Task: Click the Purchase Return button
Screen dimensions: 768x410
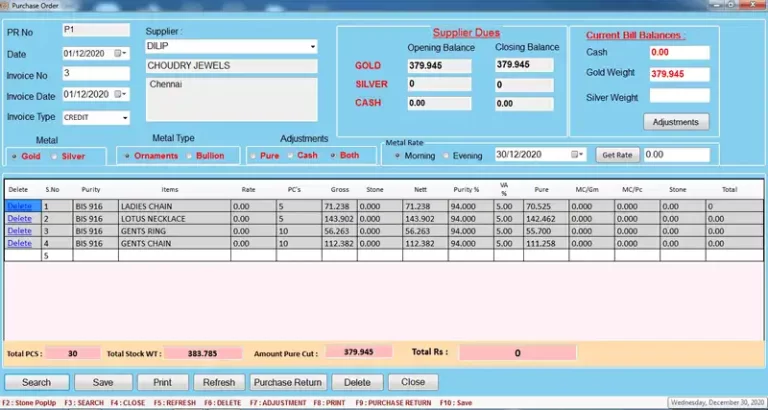Action: click(288, 382)
